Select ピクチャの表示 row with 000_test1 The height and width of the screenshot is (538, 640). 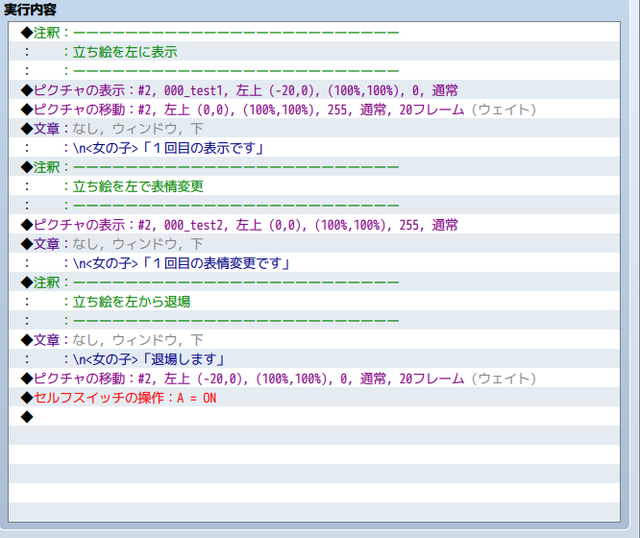pyautogui.click(x=314, y=90)
